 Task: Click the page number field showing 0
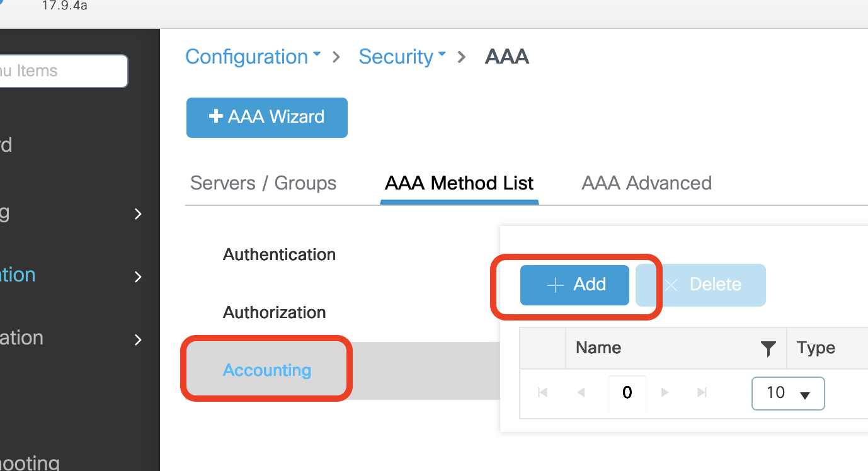tap(627, 393)
